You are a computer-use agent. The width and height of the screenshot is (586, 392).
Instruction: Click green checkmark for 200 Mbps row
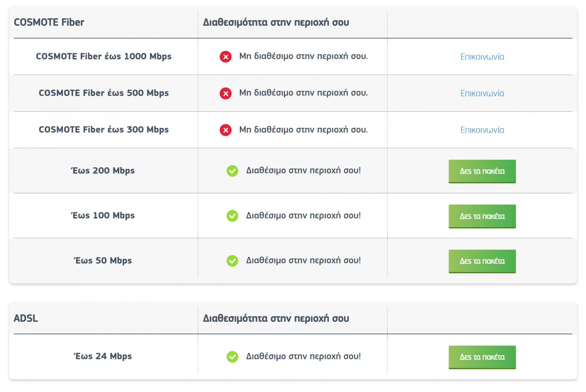(x=232, y=171)
